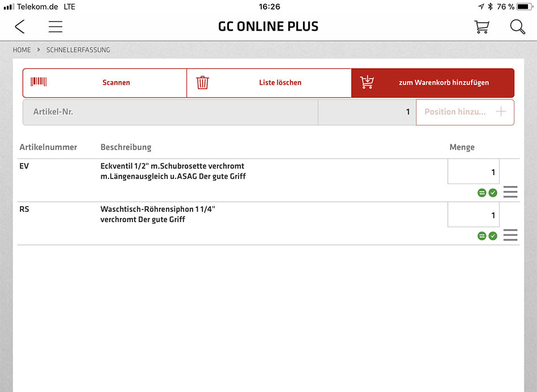
Task: Click the plus icon for Position hinzu
Action: pyautogui.click(x=501, y=111)
